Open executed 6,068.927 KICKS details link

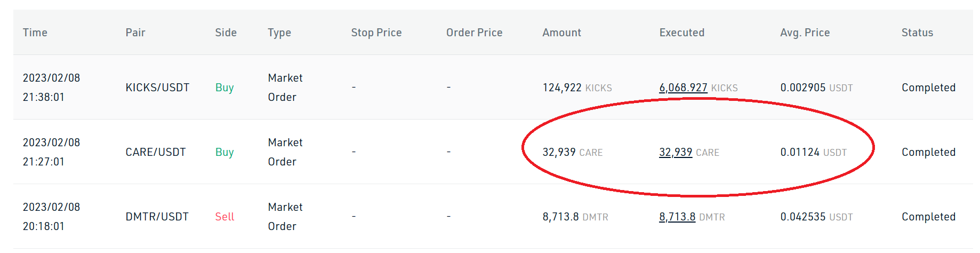click(683, 88)
